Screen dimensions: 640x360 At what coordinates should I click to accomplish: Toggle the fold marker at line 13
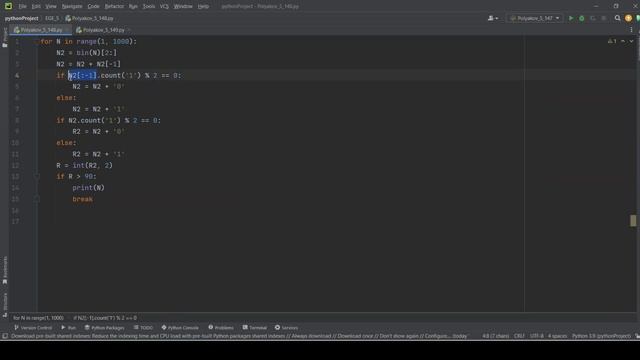(x=36, y=177)
